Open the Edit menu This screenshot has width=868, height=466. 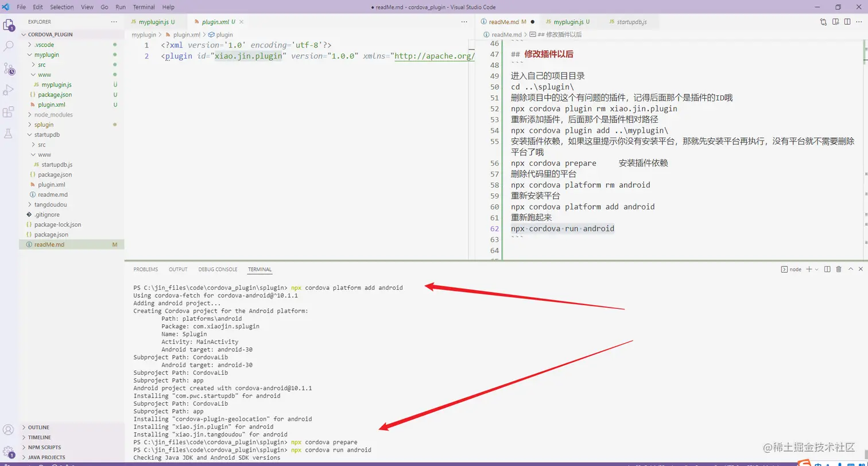(38, 7)
